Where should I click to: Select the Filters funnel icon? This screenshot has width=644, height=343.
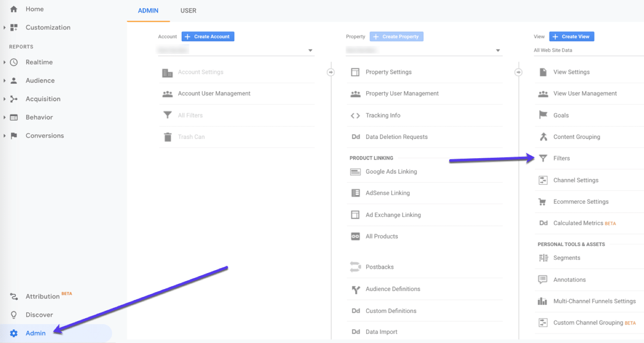click(x=543, y=158)
